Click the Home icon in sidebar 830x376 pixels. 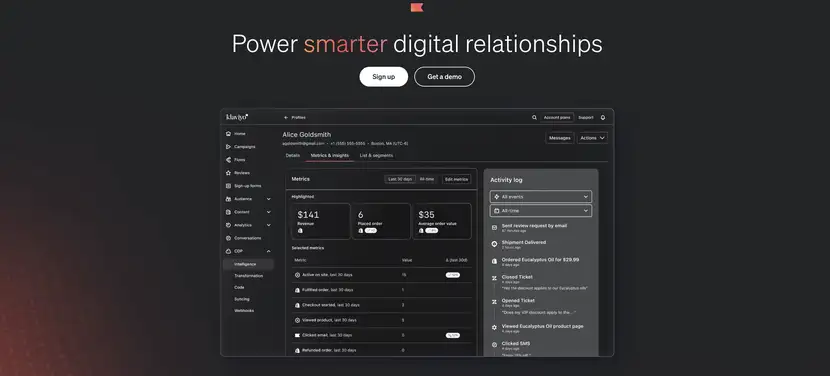pos(228,134)
